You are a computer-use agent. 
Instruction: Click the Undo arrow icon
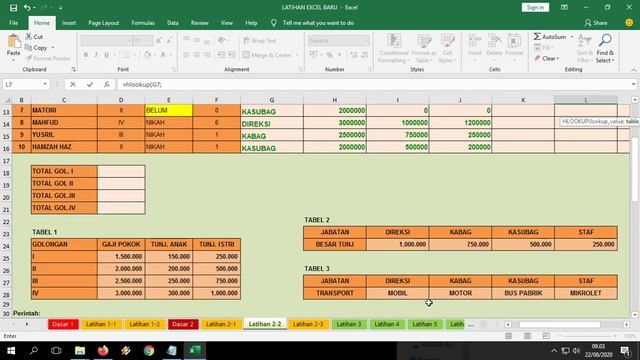(27, 8)
